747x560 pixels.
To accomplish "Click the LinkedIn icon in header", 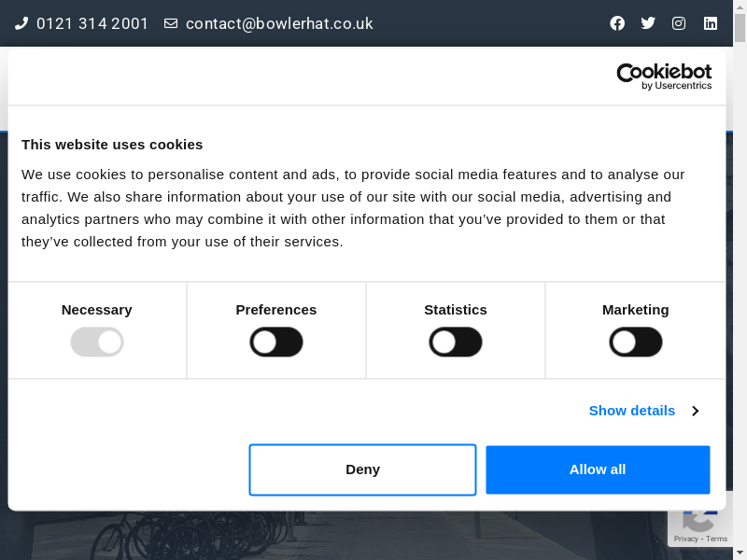I will pyautogui.click(x=711, y=23).
